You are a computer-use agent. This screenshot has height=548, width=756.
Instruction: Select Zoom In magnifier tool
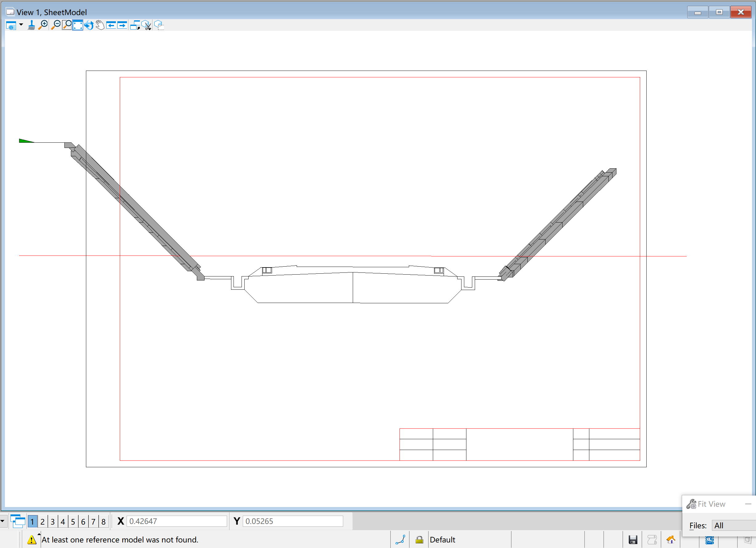(43, 25)
